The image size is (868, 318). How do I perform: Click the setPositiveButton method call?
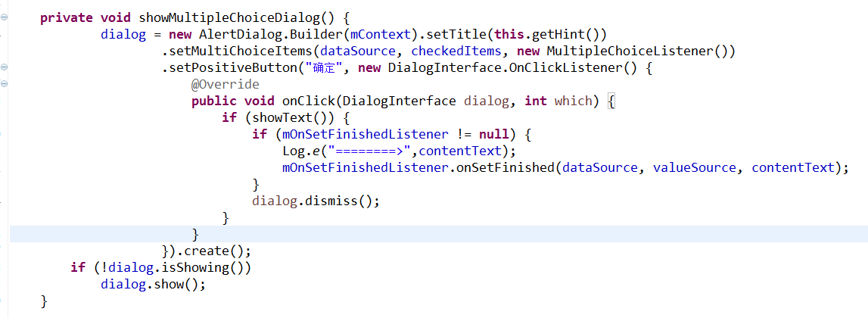coord(233,69)
